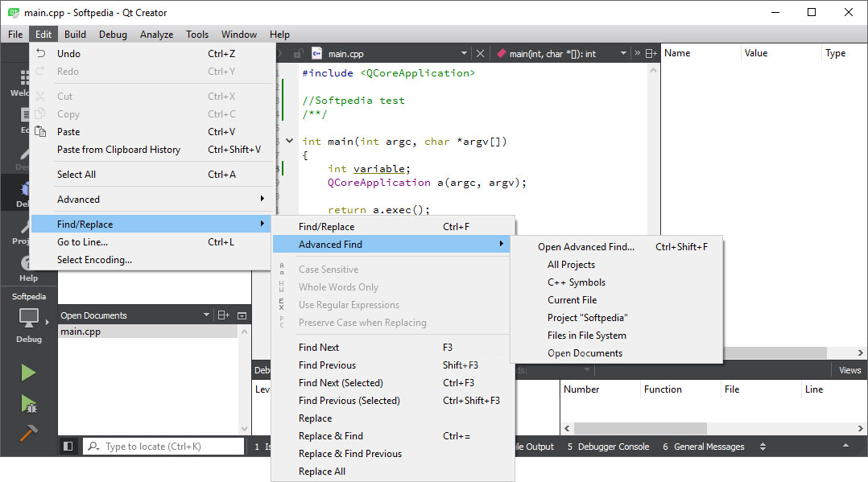Click Replace All menu entry
This screenshot has height=482, width=868.
click(322, 472)
